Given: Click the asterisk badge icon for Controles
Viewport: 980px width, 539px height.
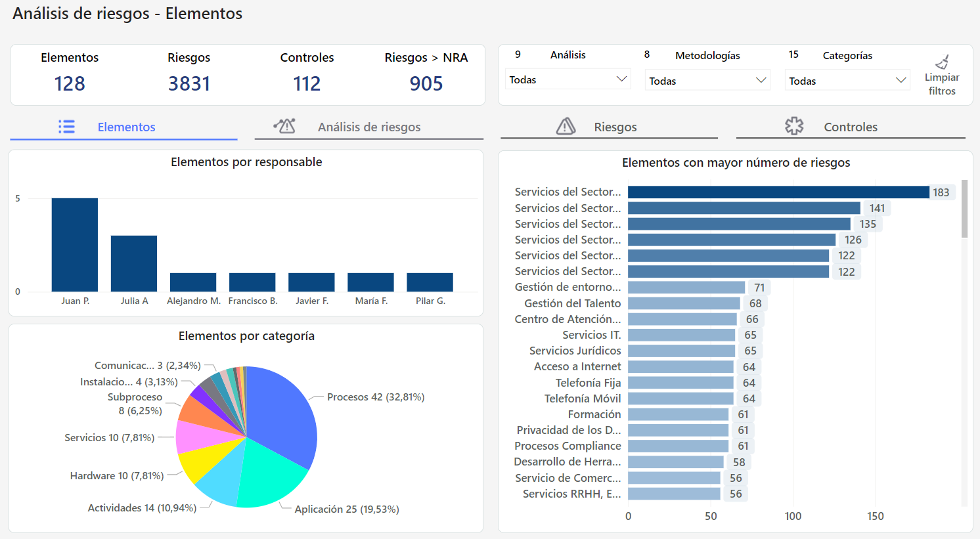Looking at the screenshot, I should (794, 126).
